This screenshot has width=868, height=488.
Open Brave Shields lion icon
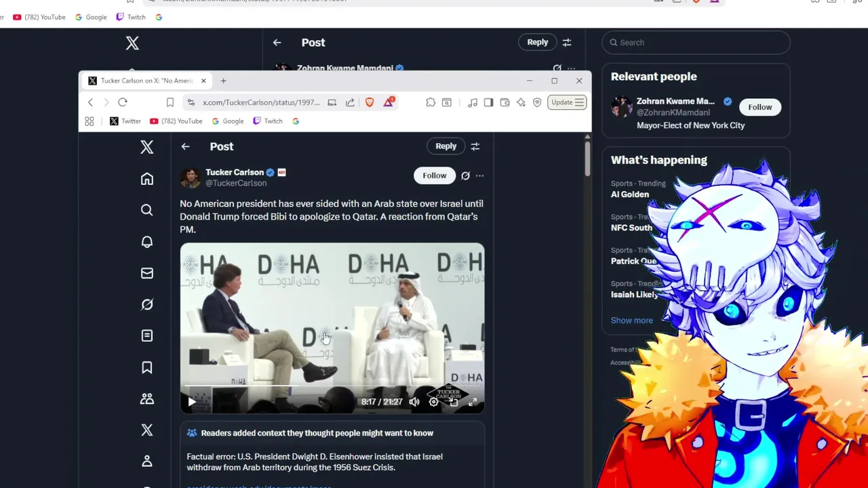click(x=370, y=102)
